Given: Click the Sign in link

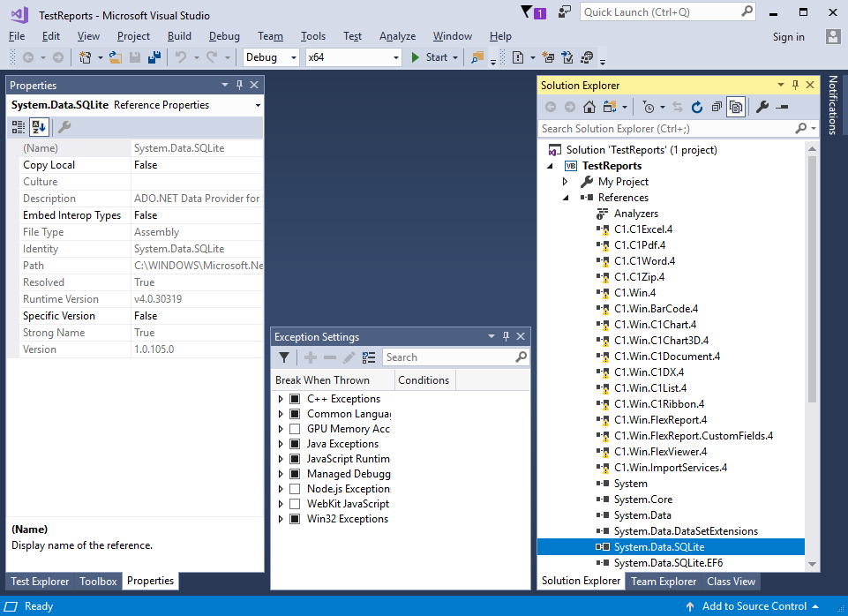Looking at the screenshot, I should tap(788, 37).
